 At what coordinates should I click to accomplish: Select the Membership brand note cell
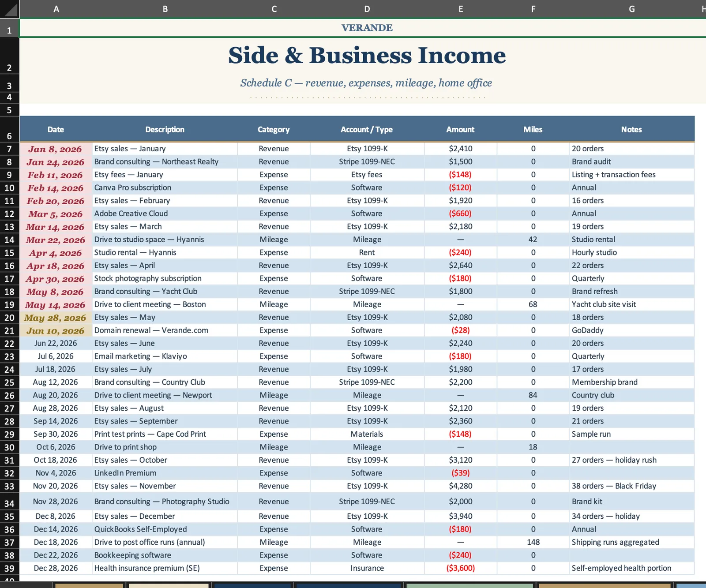coord(632,382)
